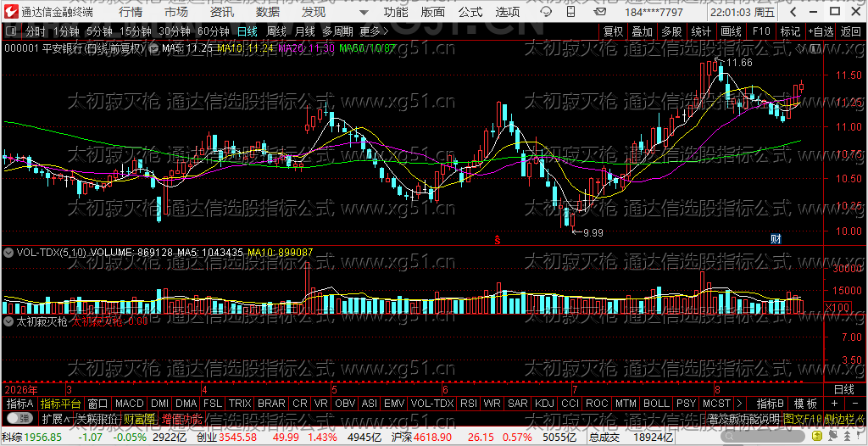
Task: Click the zoom-in plus button
Action: 834,404
